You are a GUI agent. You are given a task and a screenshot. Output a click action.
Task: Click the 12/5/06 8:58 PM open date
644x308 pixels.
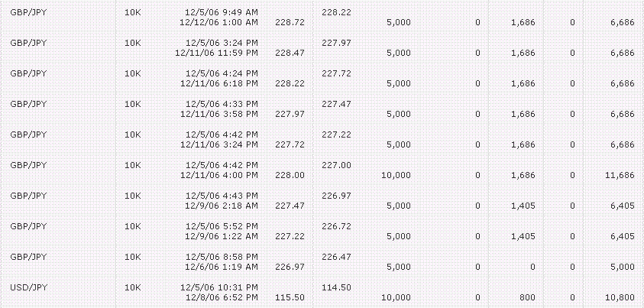[x=222, y=257]
